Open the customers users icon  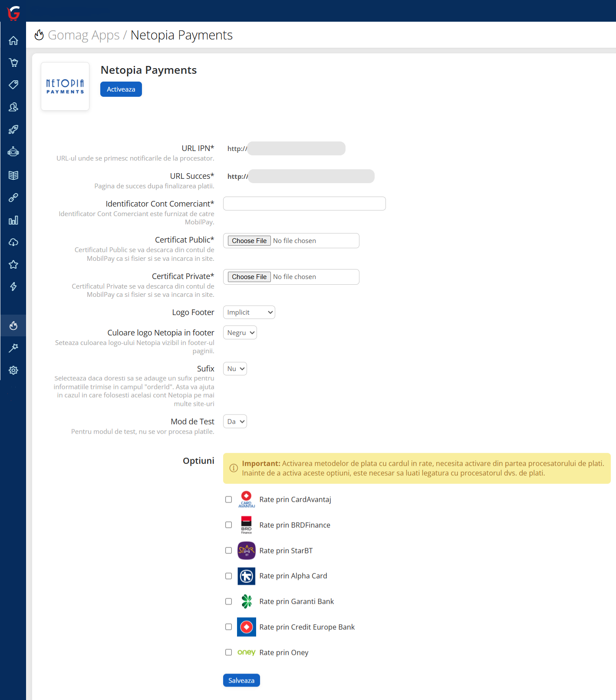click(x=13, y=107)
